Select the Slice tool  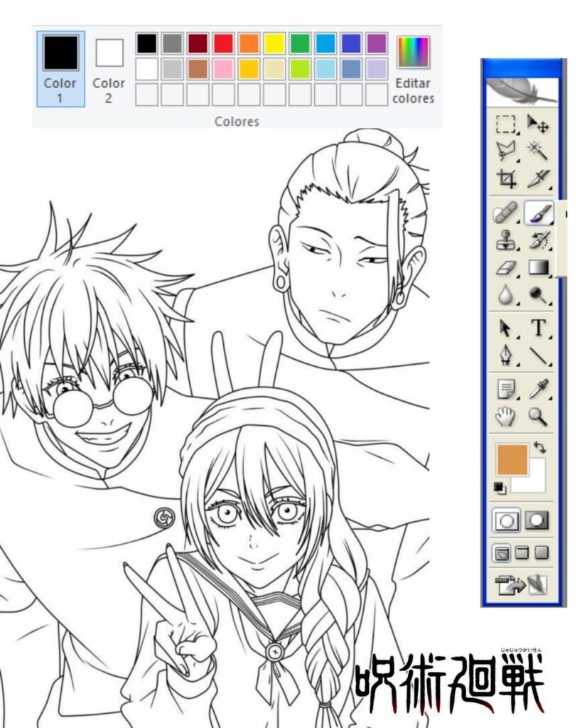point(538,178)
